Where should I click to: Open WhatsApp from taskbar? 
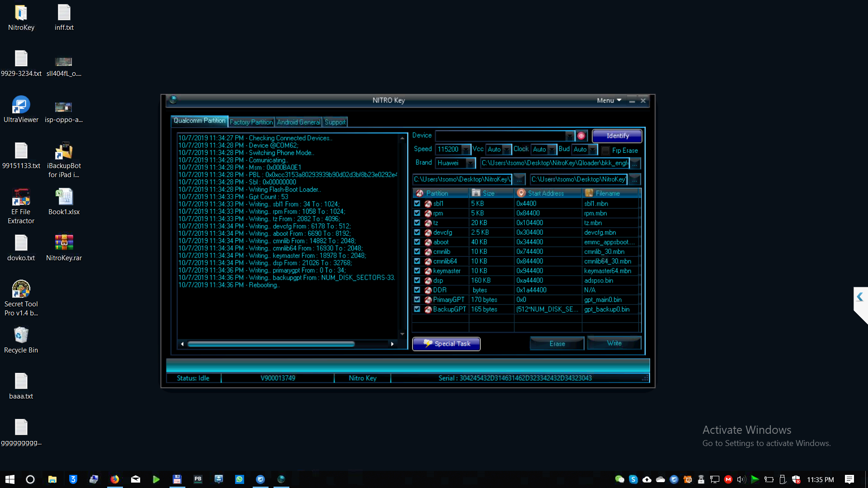point(240,479)
